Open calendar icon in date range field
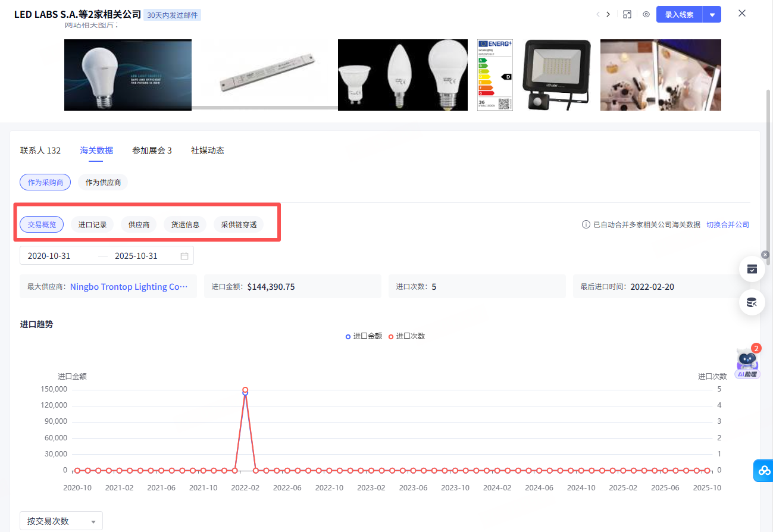This screenshot has width=773, height=532. pos(184,256)
